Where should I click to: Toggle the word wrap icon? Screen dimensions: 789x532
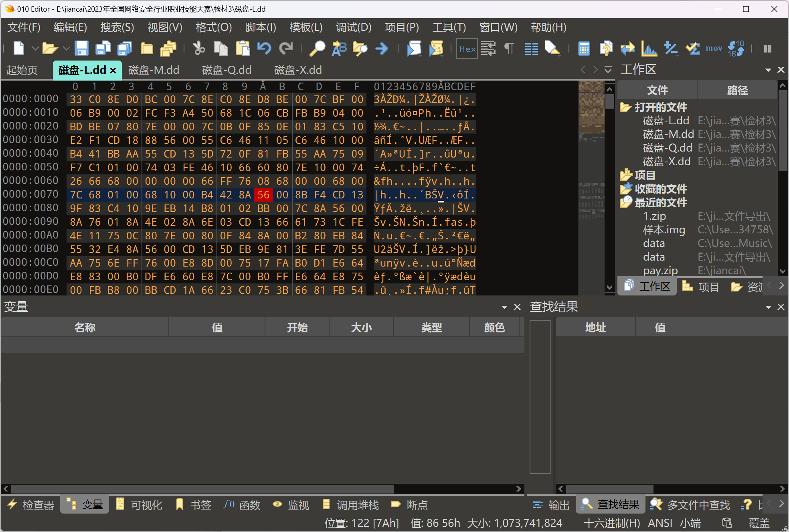488,49
